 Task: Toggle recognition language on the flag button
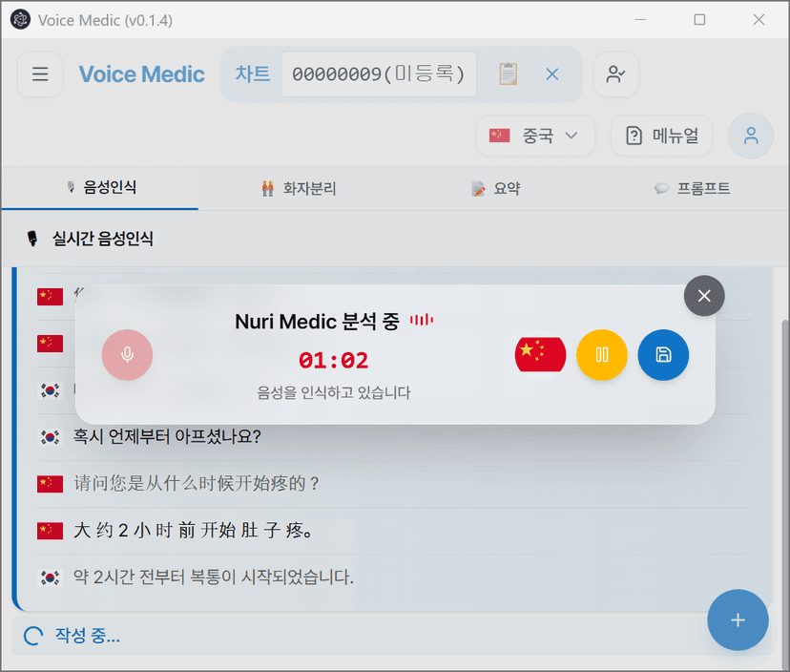pyautogui.click(x=540, y=354)
